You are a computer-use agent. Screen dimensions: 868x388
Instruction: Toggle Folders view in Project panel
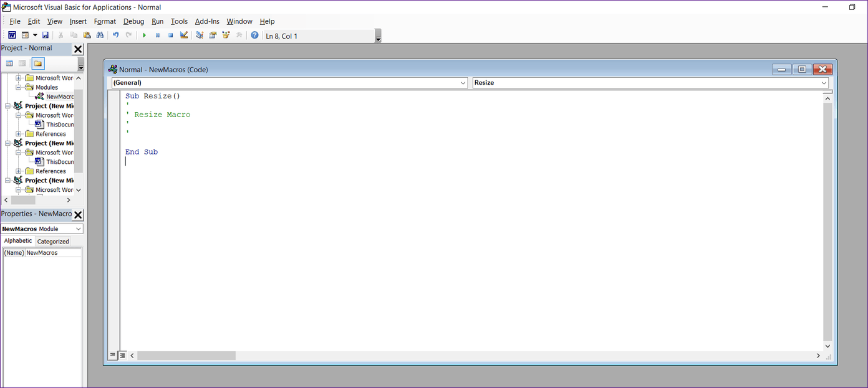tap(38, 64)
